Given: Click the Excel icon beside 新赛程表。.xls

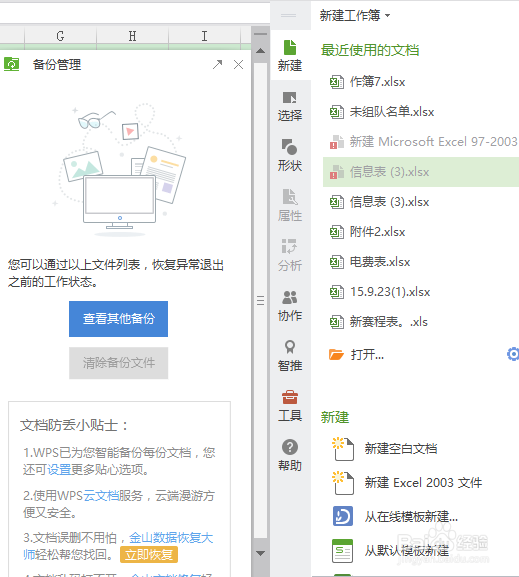Looking at the screenshot, I should pos(336,322).
